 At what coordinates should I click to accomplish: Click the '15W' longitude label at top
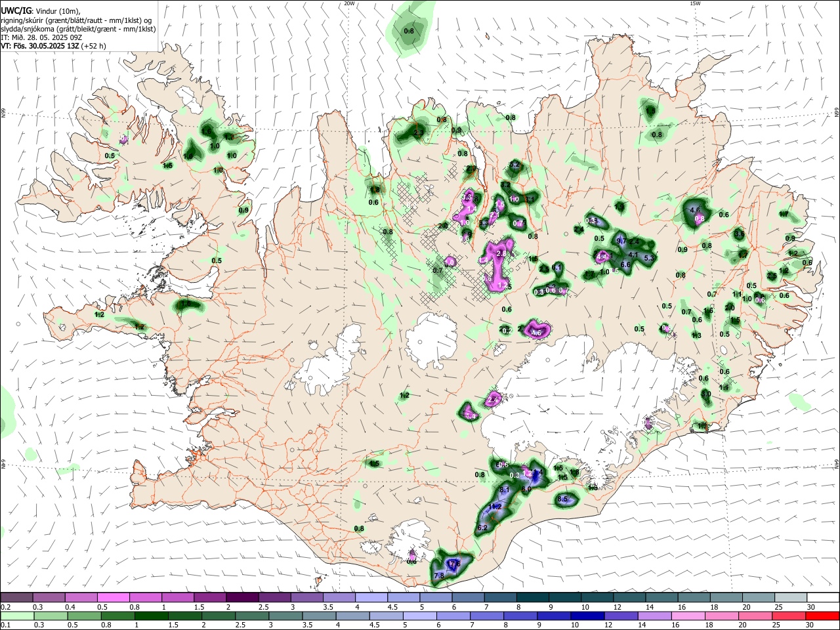695,3
